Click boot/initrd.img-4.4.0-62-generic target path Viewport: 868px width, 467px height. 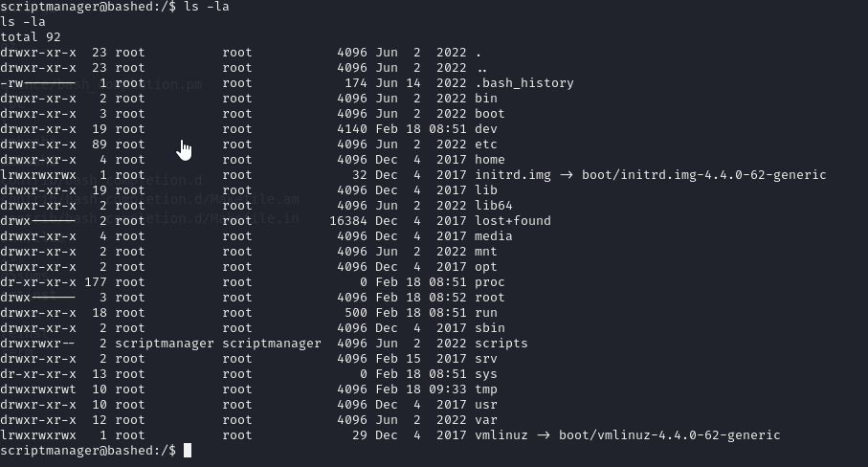[x=703, y=175]
